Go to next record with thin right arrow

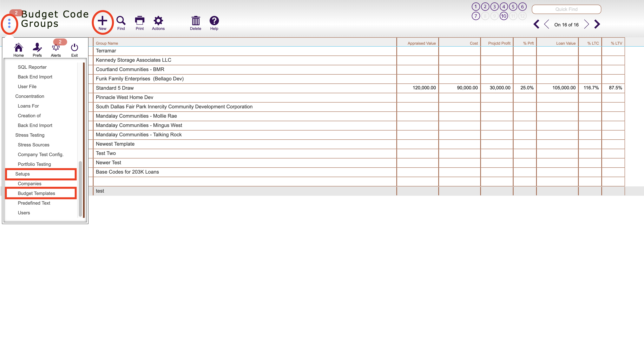point(587,24)
